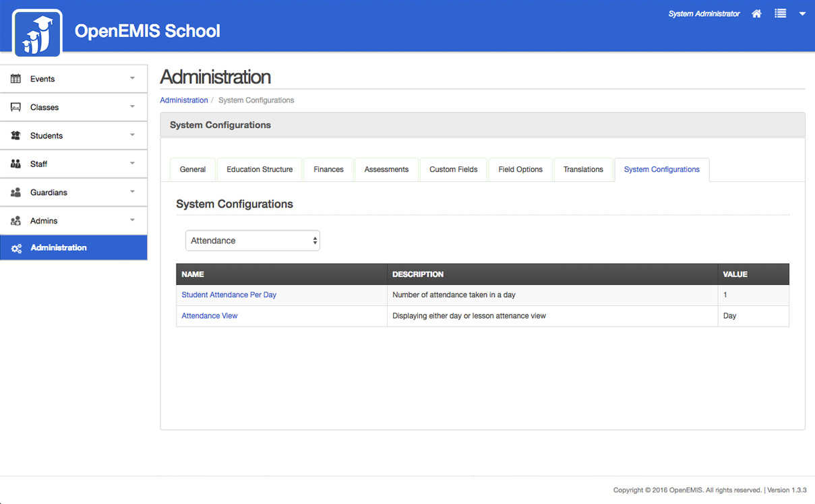The height and width of the screenshot is (504, 815).
Task: Click the OpenEMIS School logo icon
Action: click(x=37, y=32)
